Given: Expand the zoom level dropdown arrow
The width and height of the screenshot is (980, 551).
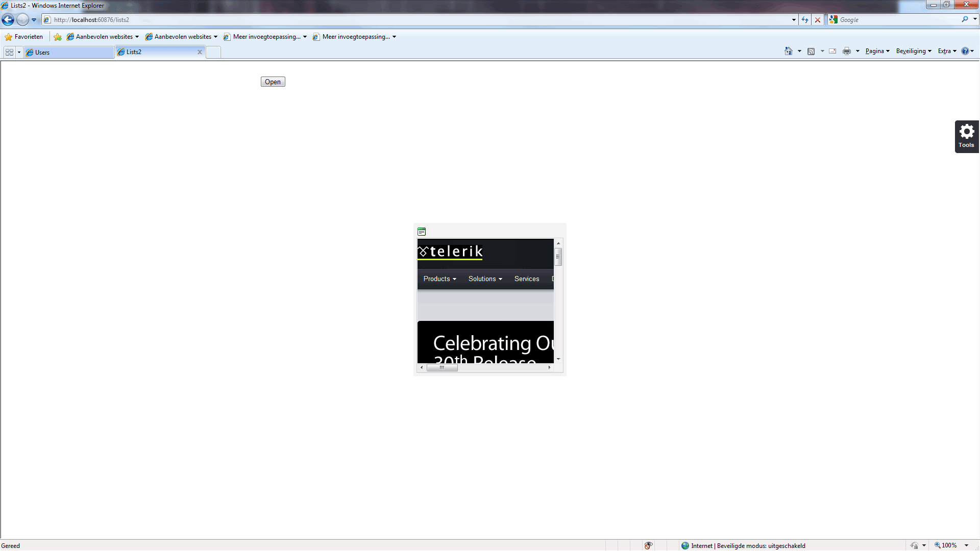Looking at the screenshot, I should (966, 545).
